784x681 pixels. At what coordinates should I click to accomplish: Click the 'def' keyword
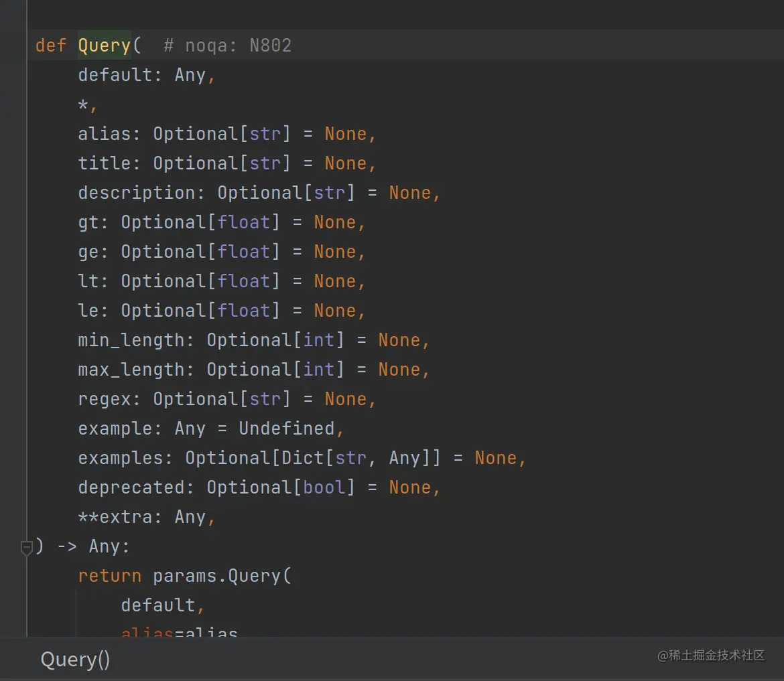[x=50, y=46]
